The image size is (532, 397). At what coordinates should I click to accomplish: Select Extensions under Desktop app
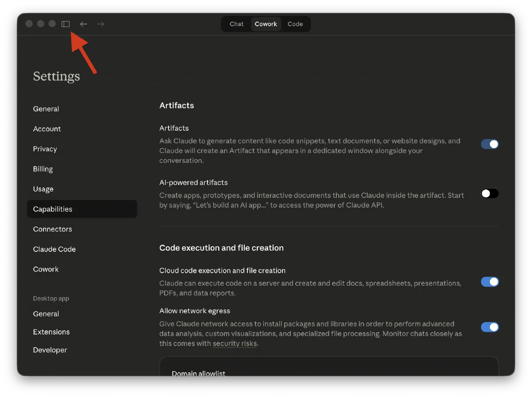[x=51, y=332]
